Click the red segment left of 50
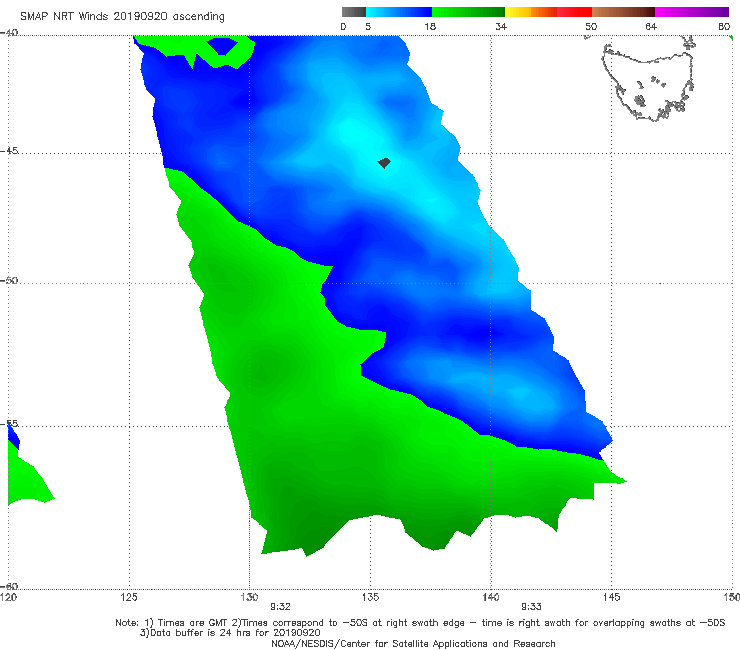 click(x=574, y=12)
